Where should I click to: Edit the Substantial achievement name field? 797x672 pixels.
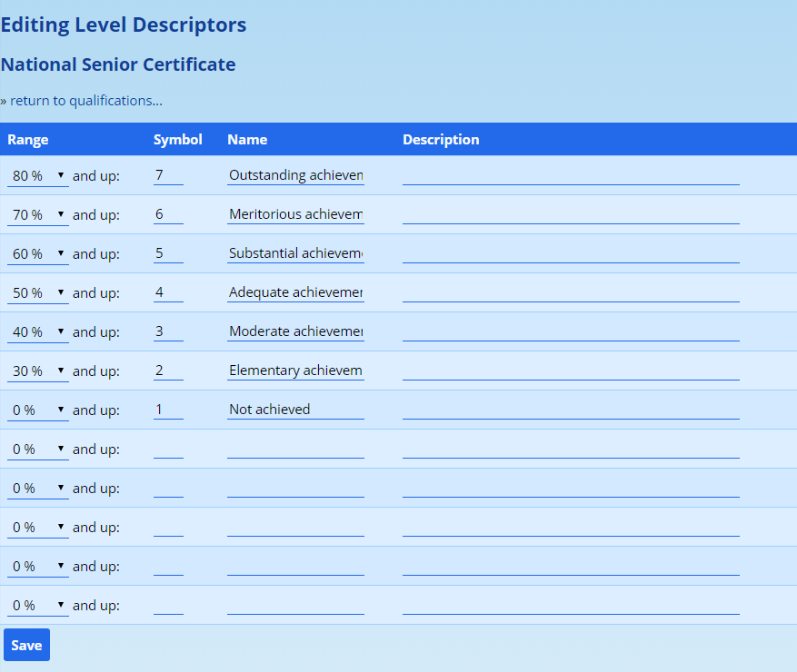[x=295, y=253]
